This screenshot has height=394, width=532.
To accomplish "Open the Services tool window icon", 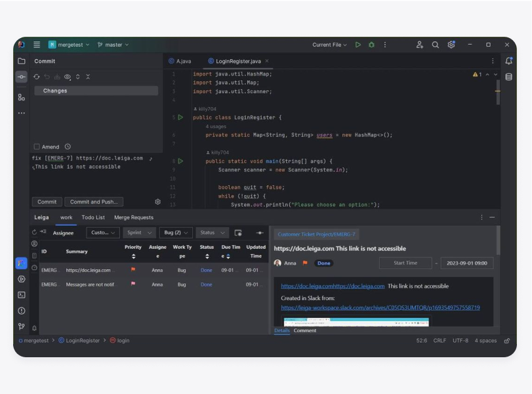I will 22,279.
